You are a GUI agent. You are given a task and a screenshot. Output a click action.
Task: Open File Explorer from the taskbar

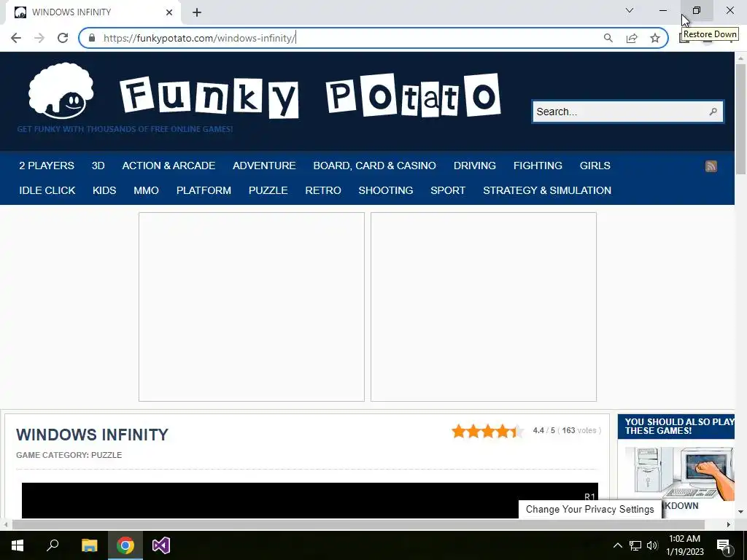point(89,545)
